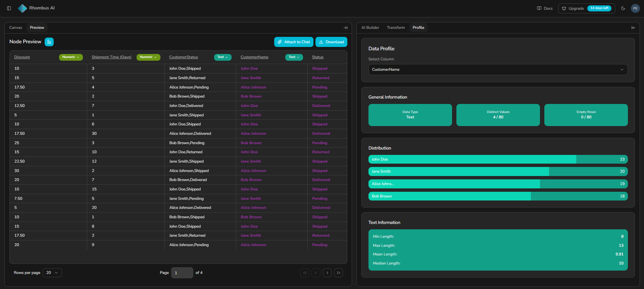This screenshot has width=644, height=289.
Task: Toggle dark mode moon icon
Action: (623, 8)
